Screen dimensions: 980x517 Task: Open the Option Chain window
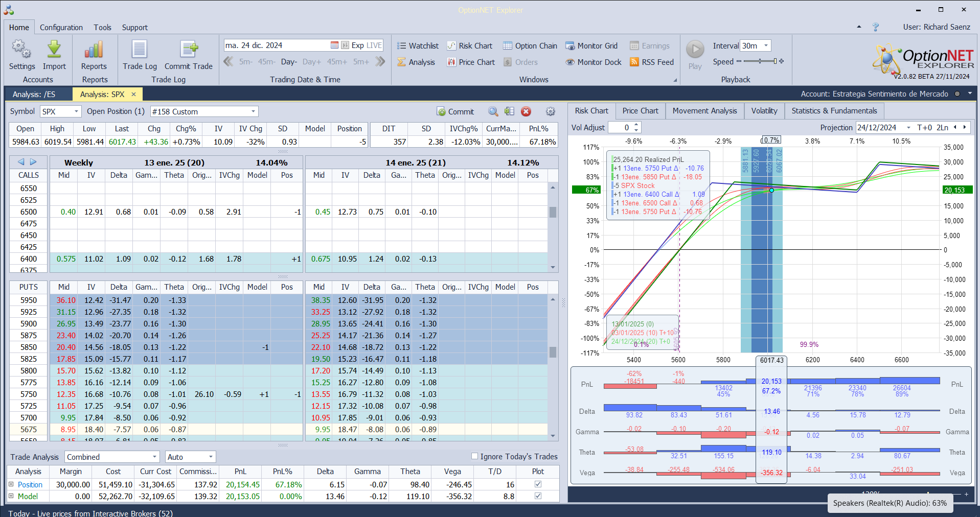click(530, 46)
